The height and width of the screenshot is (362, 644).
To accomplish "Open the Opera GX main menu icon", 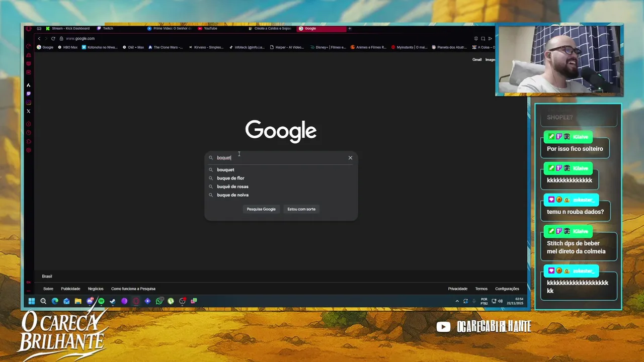I will 29,29.
